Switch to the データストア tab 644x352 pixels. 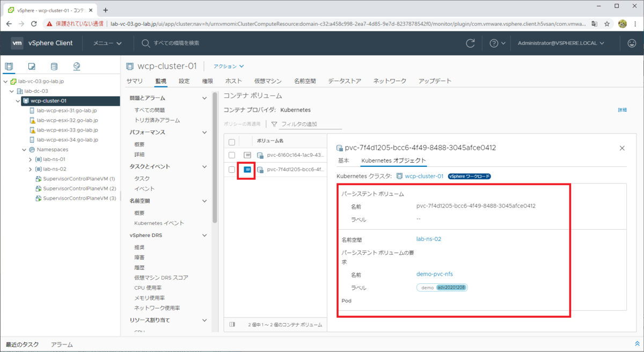pyautogui.click(x=345, y=81)
